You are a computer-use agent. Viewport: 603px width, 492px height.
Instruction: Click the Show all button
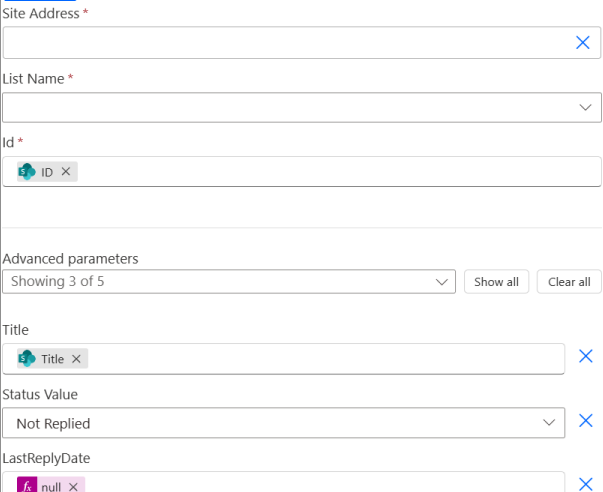496,282
